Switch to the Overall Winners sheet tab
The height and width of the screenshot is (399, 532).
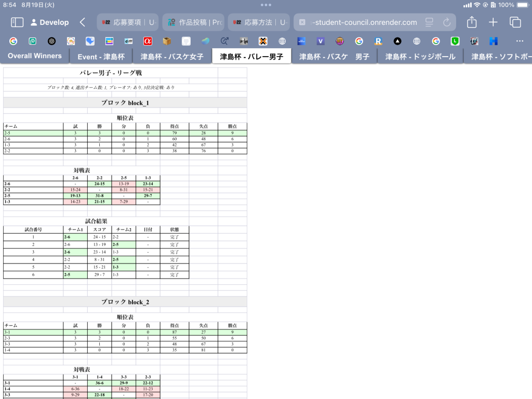tap(35, 56)
